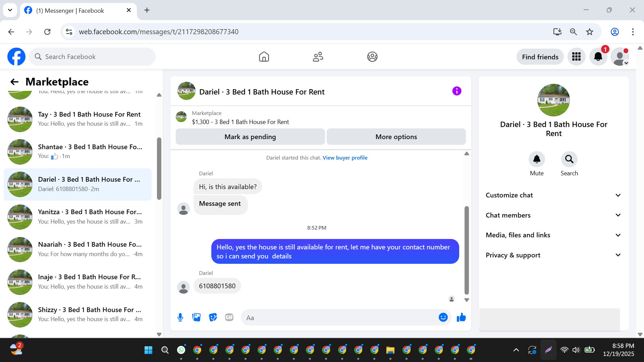Viewport: 644px width, 362px height.
Task: Send a thumbs-up like
Action: tap(461, 317)
